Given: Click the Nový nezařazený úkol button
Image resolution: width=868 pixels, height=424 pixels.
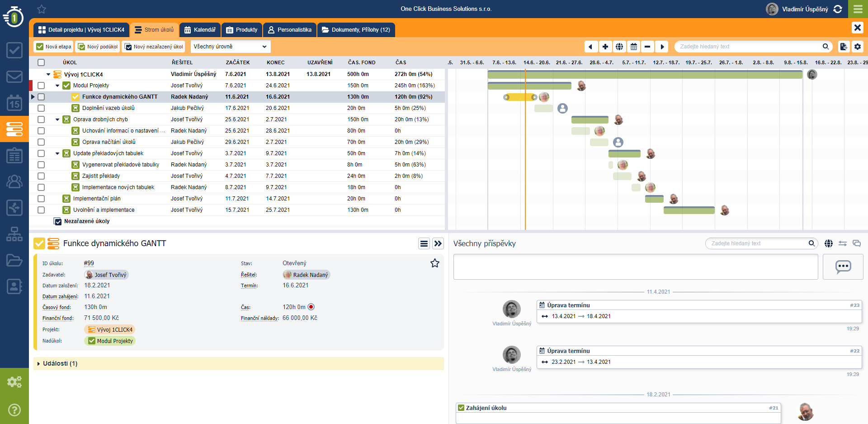Looking at the screenshot, I should (154, 47).
